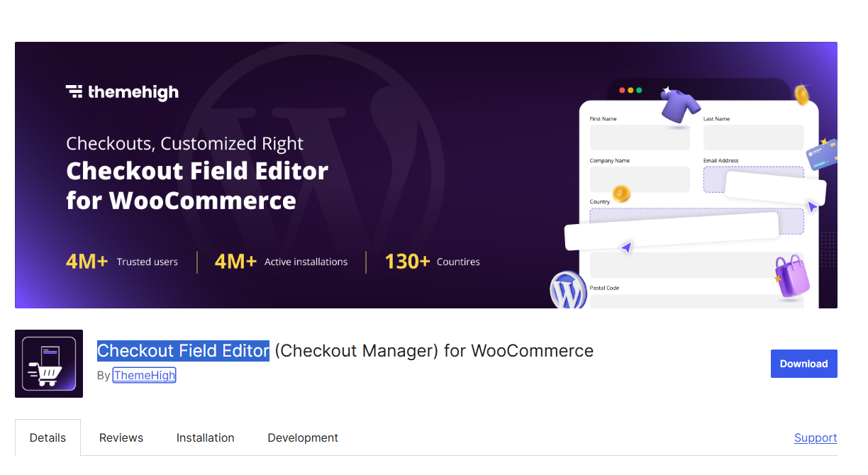Click the highlighted Checkout Field Editor title text

point(183,350)
